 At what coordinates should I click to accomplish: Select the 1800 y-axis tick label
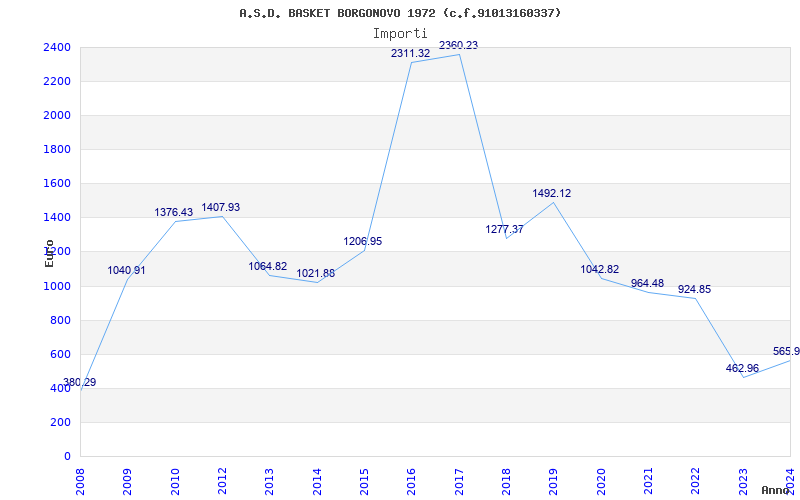point(57,149)
